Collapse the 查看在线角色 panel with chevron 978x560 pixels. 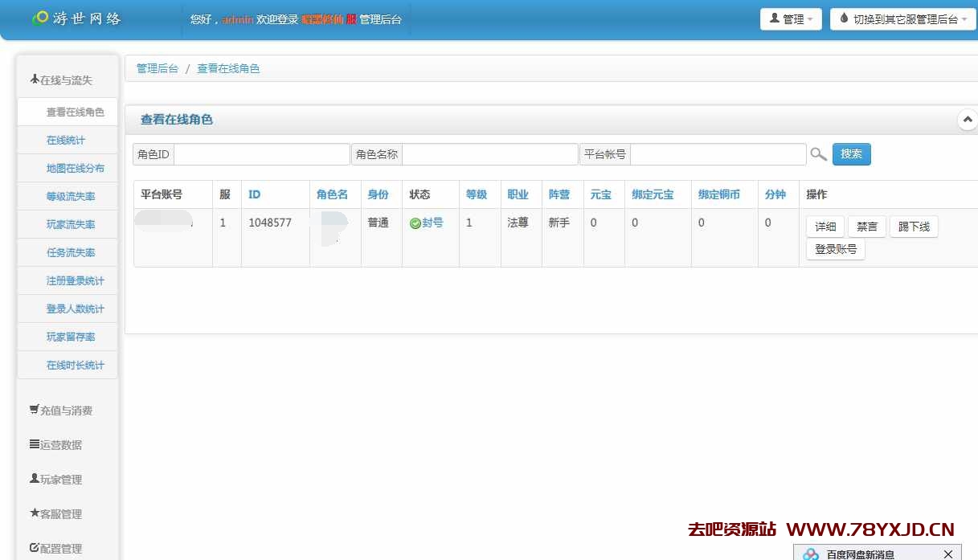[968, 120]
